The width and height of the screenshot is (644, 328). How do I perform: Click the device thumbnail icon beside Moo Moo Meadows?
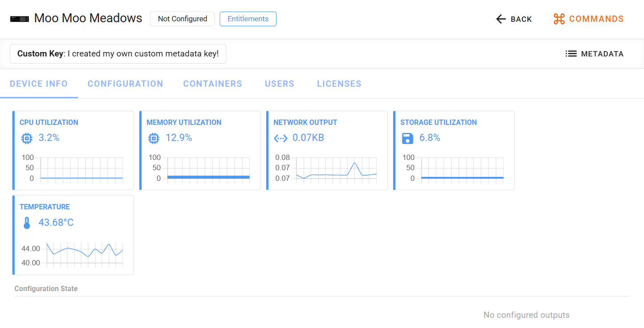coord(20,19)
